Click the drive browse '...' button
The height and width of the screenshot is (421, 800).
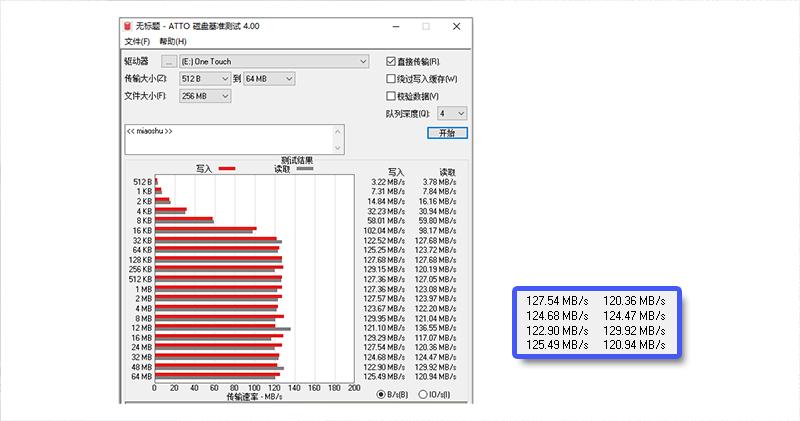coord(169,62)
